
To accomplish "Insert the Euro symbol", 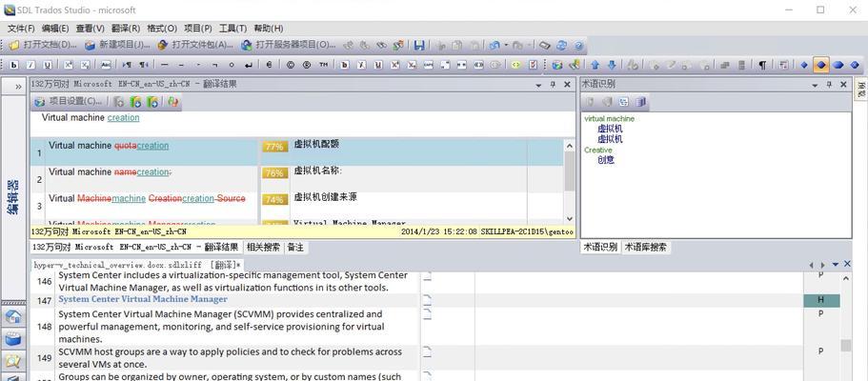I will [x=269, y=65].
